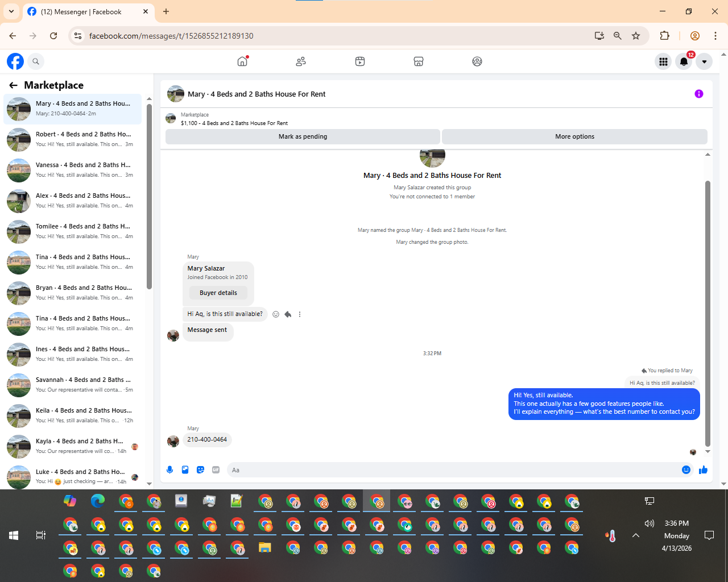Go back using the Marketplace back arrow
728x582 pixels.
tap(14, 85)
